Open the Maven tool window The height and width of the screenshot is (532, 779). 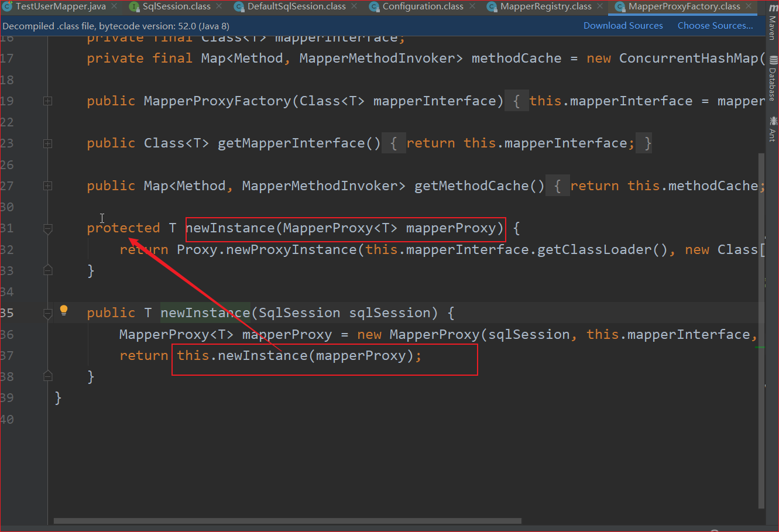coord(773,22)
